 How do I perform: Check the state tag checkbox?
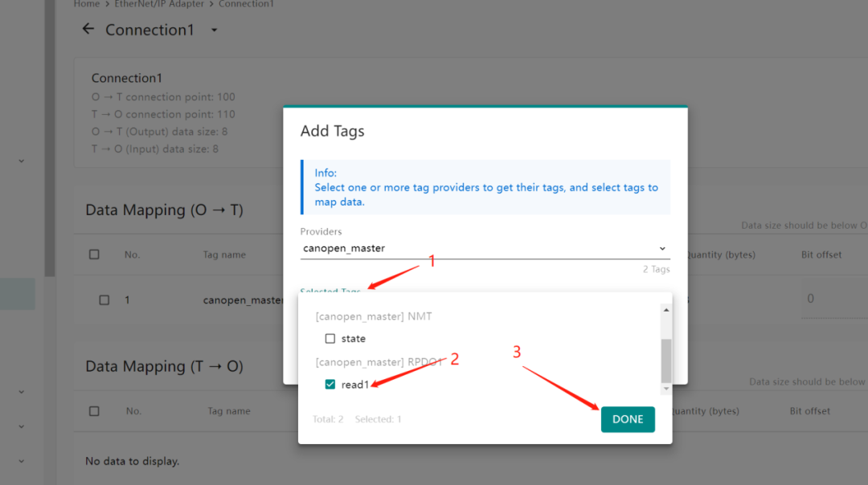pyautogui.click(x=330, y=339)
